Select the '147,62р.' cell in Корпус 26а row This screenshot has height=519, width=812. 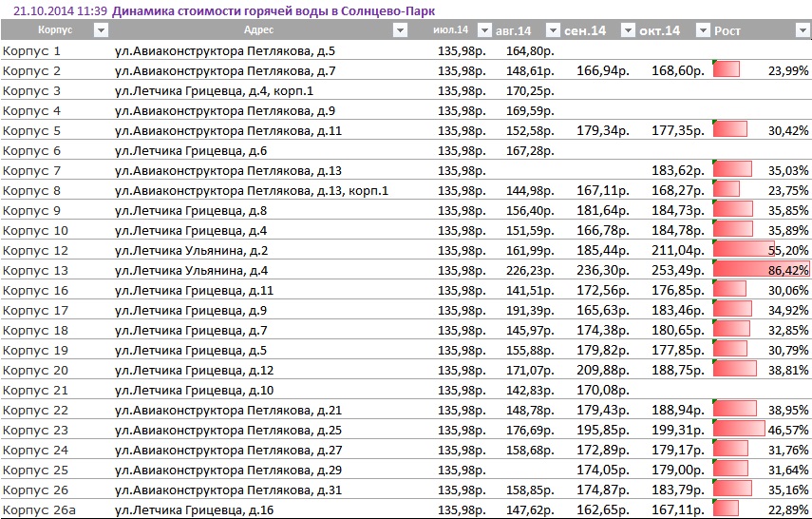point(530,509)
